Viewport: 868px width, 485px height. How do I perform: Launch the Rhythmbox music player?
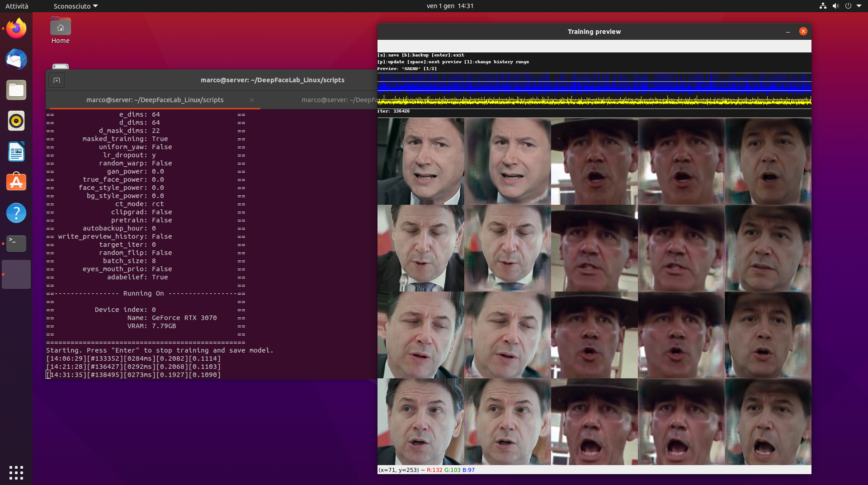(16, 121)
